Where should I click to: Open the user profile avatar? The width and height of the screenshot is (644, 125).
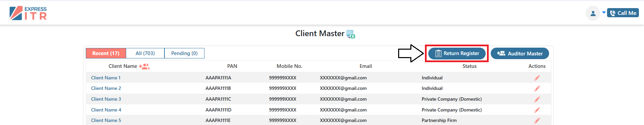tap(593, 13)
